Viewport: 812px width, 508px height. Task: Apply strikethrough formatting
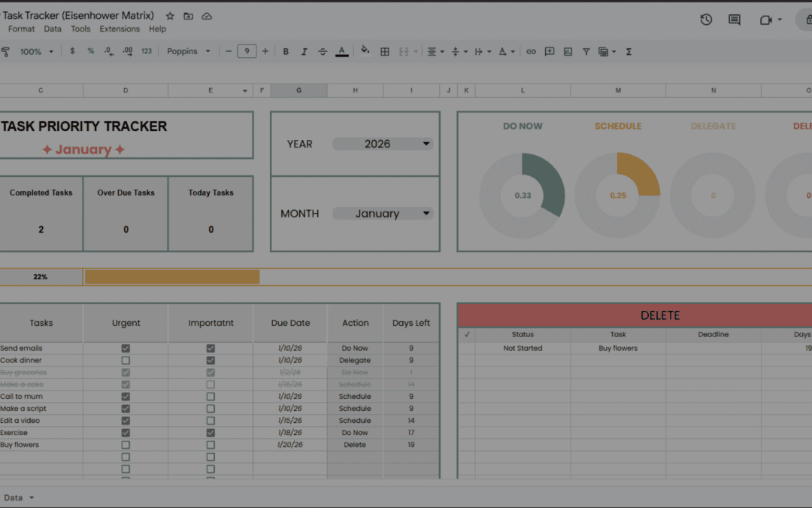coord(323,51)
